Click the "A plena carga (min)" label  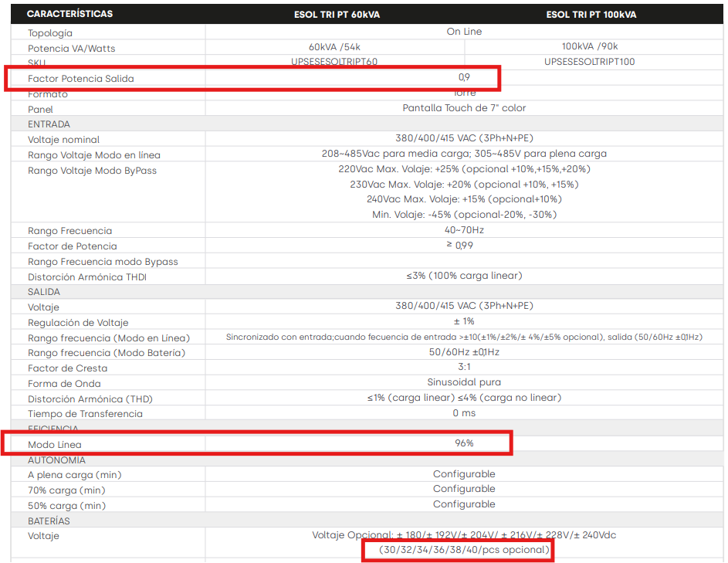[75, 475]
